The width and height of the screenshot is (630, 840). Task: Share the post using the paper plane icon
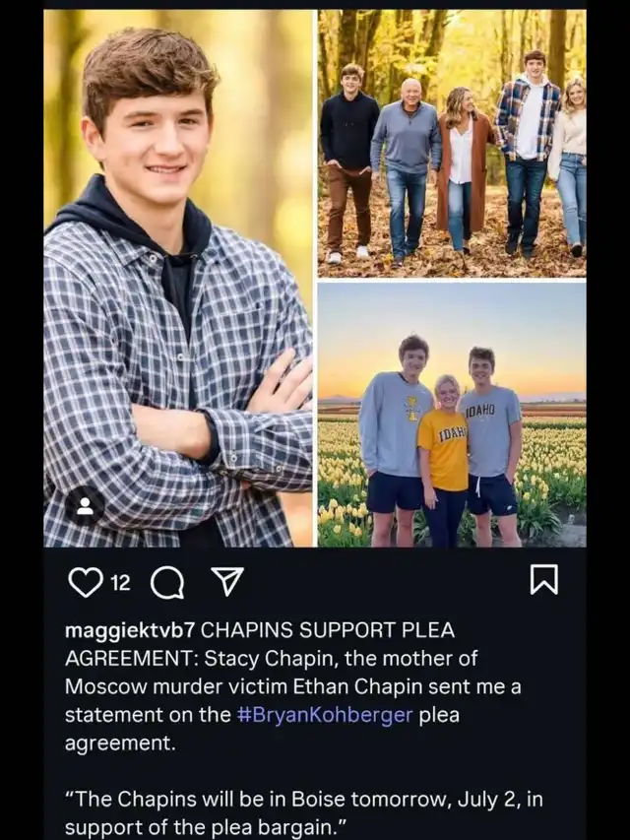pos(227,581)
